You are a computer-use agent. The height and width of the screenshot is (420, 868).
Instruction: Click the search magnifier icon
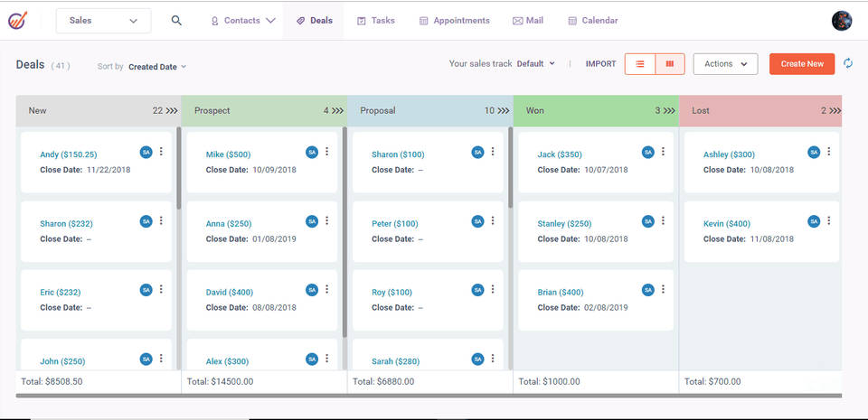[x=176, y=20]
